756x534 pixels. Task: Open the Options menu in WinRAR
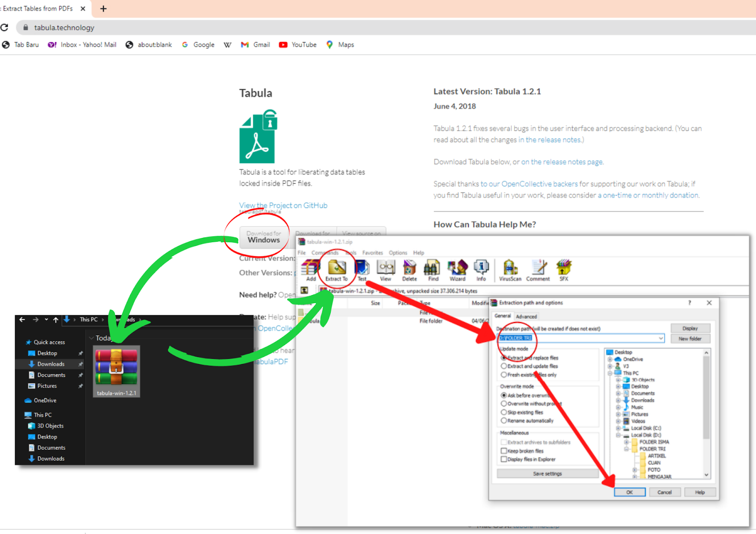398,253
